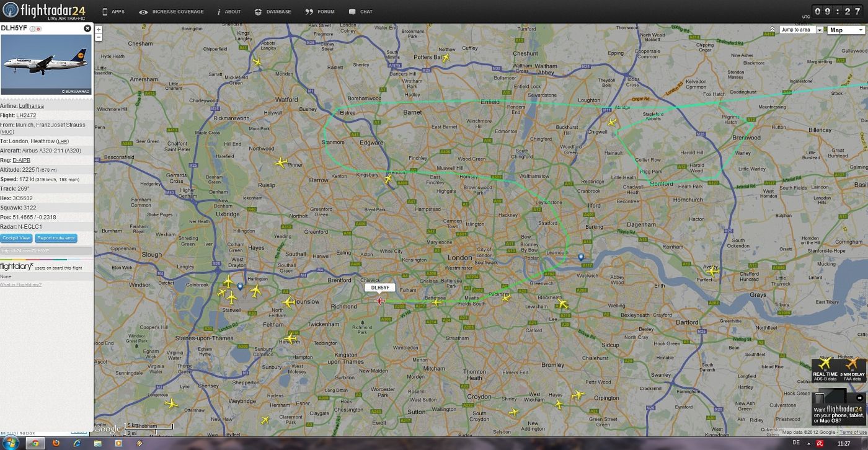The width and height of the screenshot is (868, 450).
Task: Open the Lufthansa airline link
Action: (31, 106)
